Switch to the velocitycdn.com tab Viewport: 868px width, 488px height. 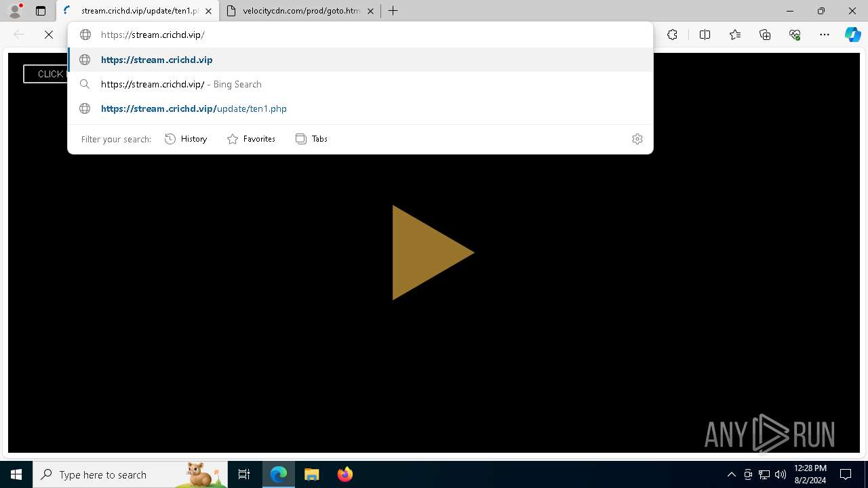click(x=300, y=11)
